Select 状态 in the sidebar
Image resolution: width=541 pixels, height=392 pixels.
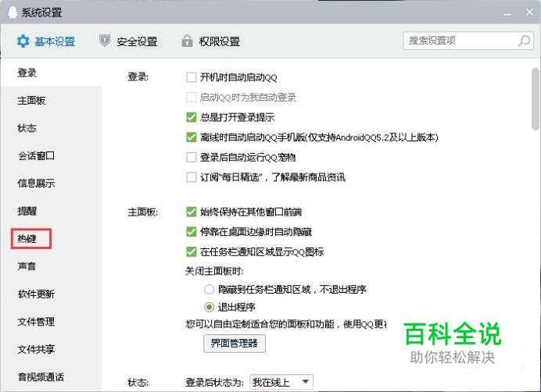click(x=27, y=128)
